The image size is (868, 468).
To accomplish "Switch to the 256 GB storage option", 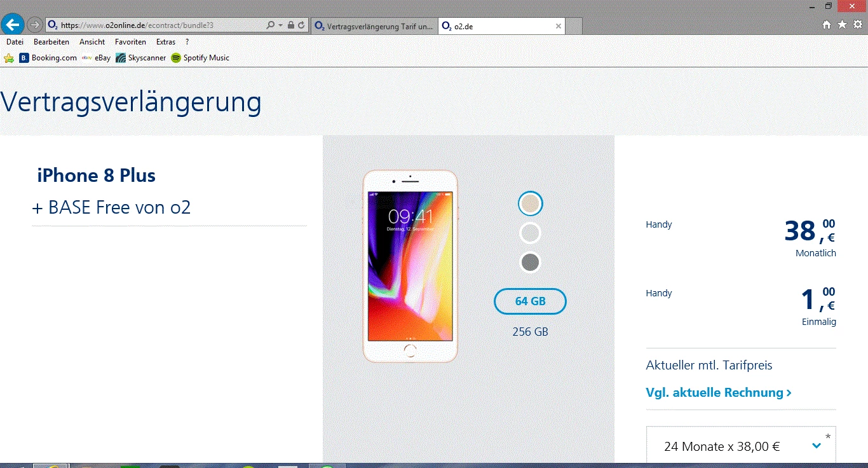I will (x=530, y=331).
